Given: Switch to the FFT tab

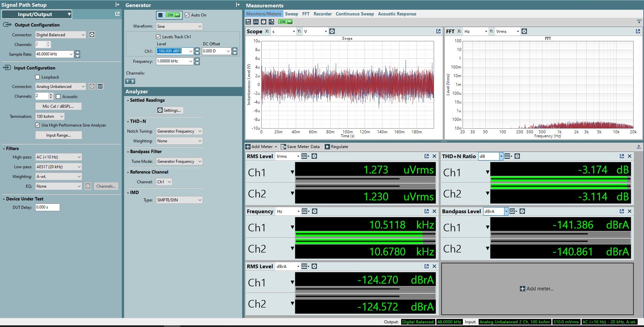Looking at the screenshot, I should pos(306,14).
